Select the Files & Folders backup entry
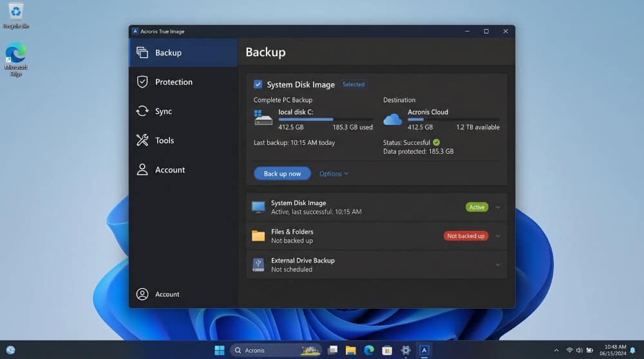 click(377, 236)
